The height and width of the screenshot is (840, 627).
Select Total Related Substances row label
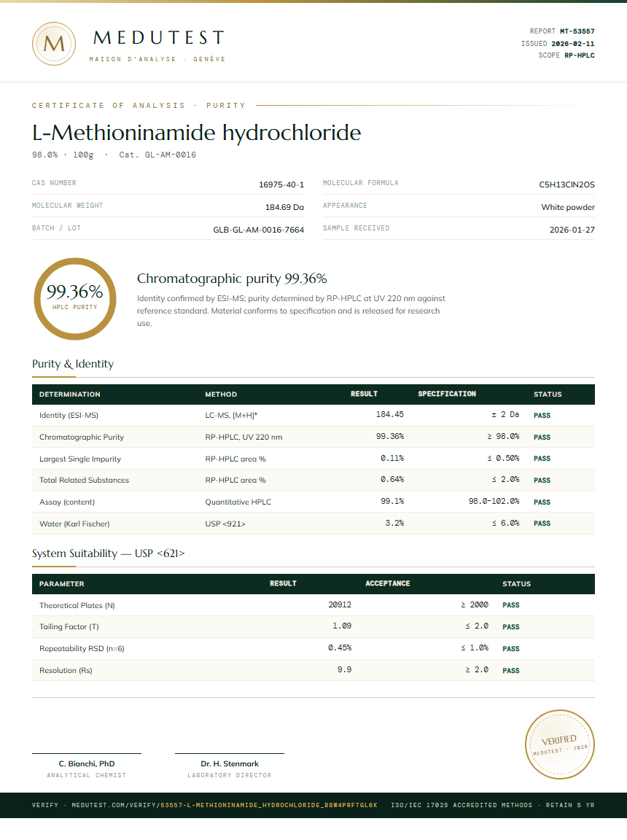tap(84, 480)
